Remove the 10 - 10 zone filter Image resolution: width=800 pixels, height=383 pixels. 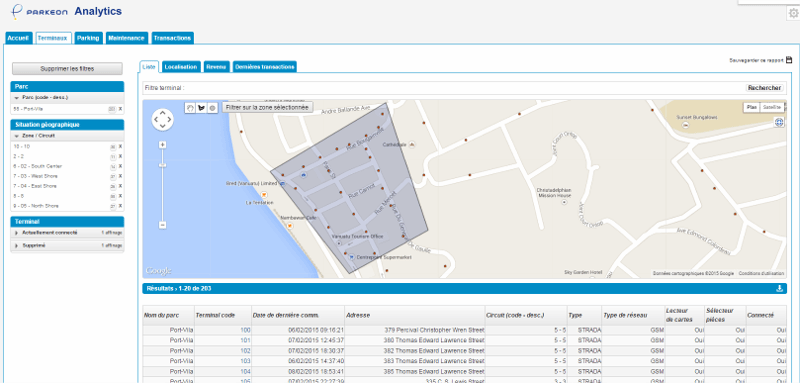[x=120, y=146]
